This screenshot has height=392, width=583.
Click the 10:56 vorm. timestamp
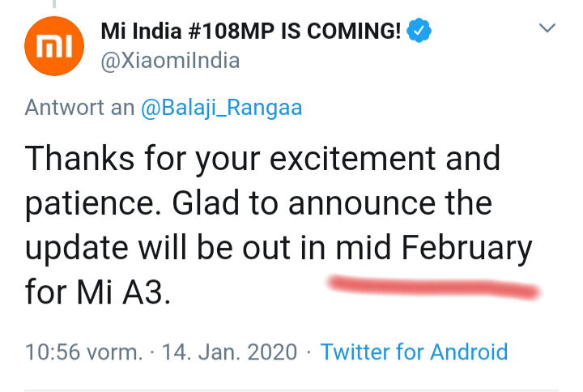pyautogui.click(x=83, y=352)
